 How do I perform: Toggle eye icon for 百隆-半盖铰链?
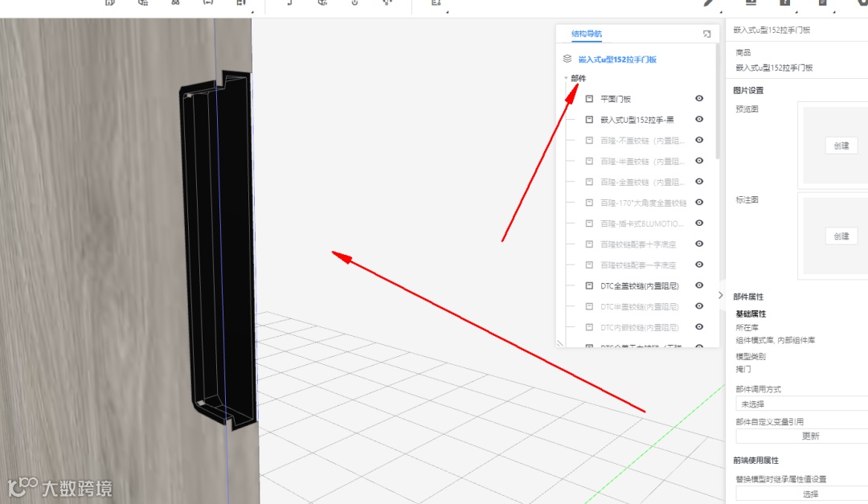699,161
